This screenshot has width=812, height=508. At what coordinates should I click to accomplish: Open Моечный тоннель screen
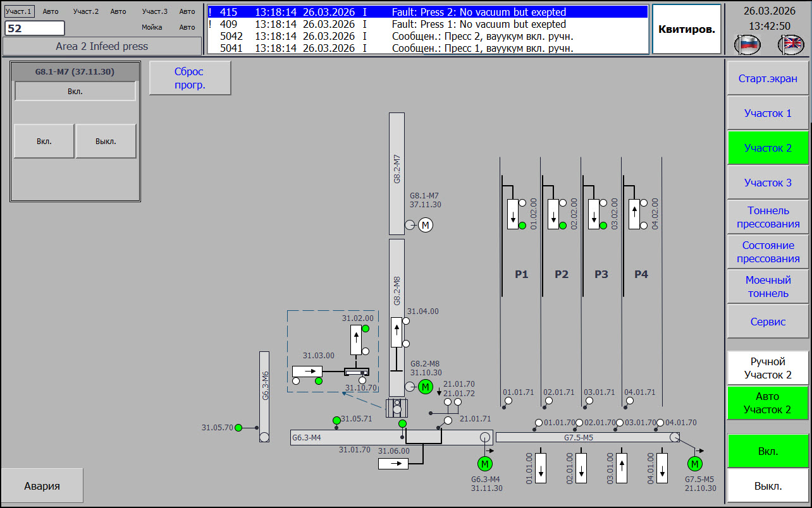768,287
